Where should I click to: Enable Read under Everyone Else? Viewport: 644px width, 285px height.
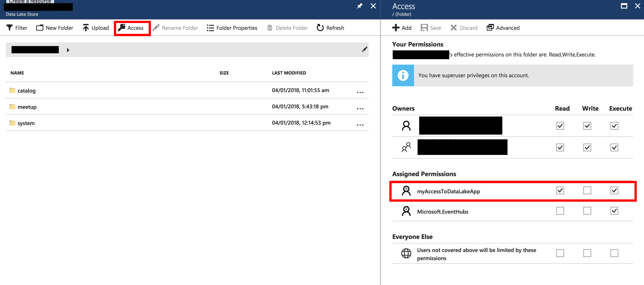click(x=560, y=253)
